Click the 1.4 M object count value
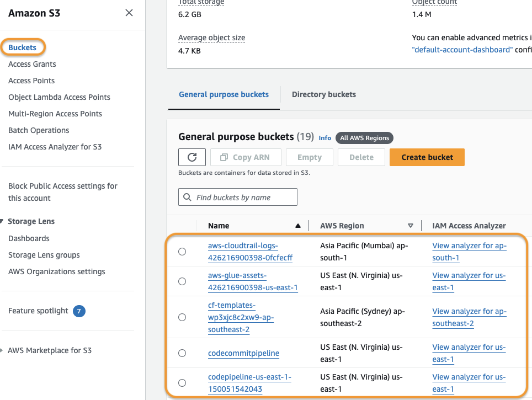Image resolution: width=532 pixels, height=400 pixels. coord(422,14)
